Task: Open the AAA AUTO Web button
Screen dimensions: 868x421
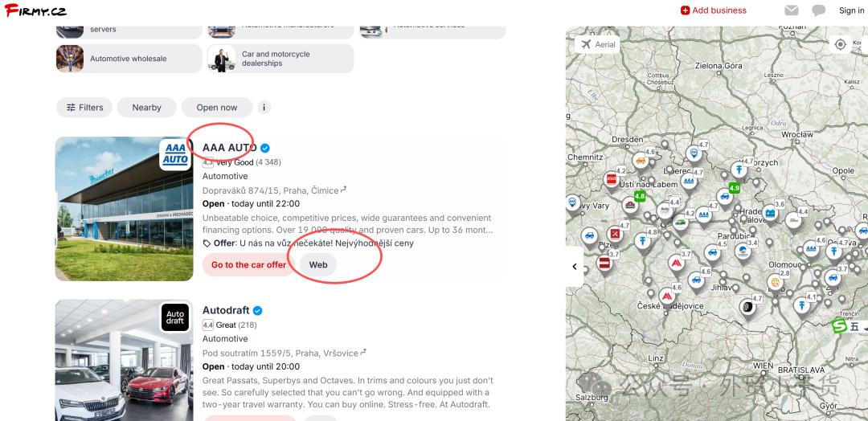Action: point(318,264)
